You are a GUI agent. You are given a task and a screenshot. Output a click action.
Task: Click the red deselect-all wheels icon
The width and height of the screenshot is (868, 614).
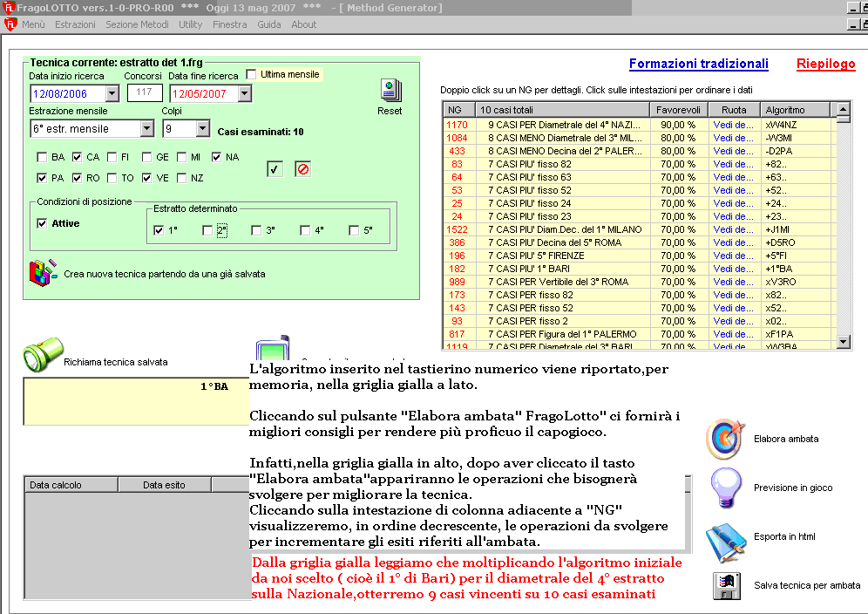point(302,169)
